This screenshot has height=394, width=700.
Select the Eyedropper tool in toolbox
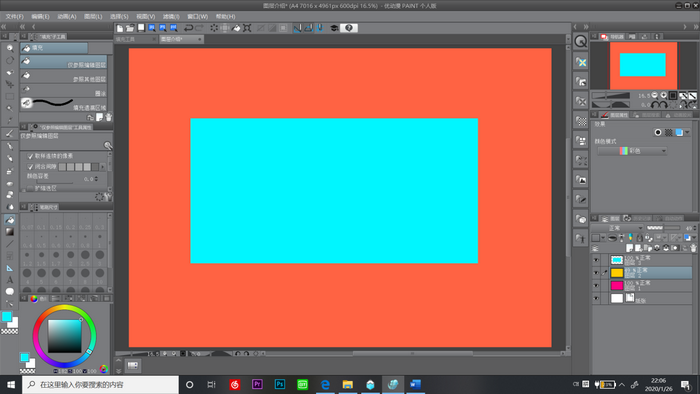click(9, 120)
